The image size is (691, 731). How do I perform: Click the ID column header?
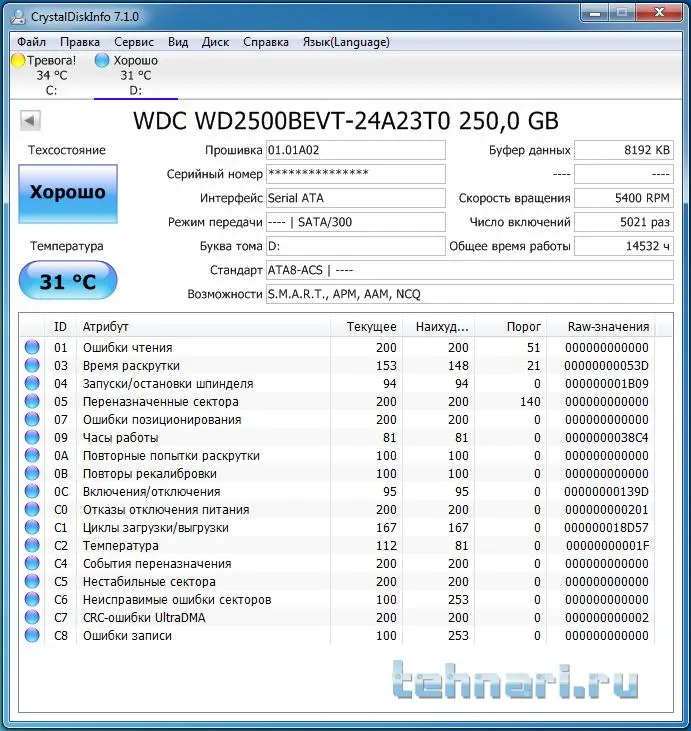60,327
